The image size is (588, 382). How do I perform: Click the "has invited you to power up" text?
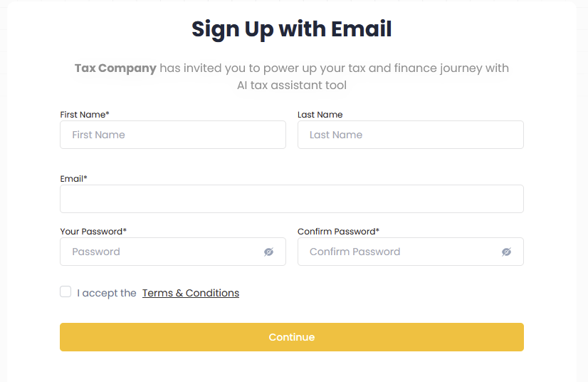pyautogui.click(x=235, y=68)
